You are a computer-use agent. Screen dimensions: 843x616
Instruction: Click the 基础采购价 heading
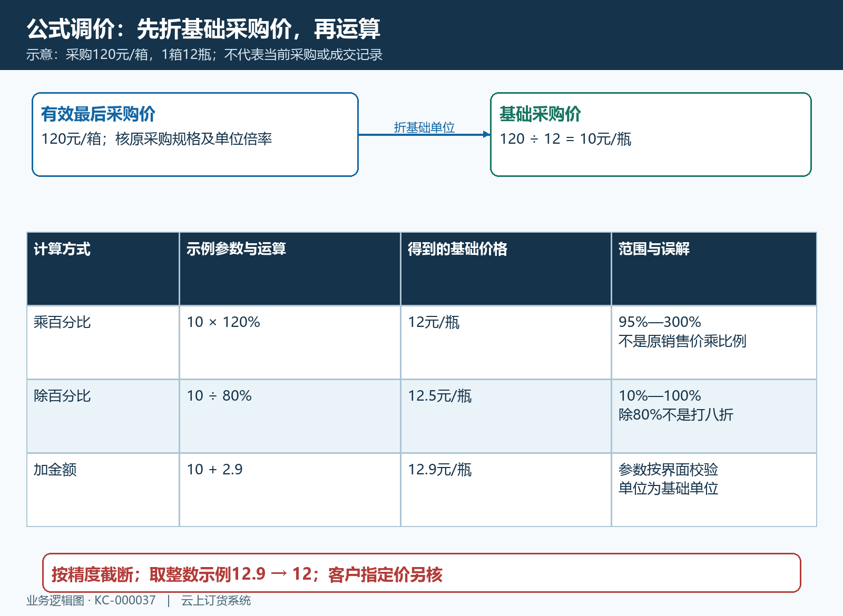[x=540, y=114]
